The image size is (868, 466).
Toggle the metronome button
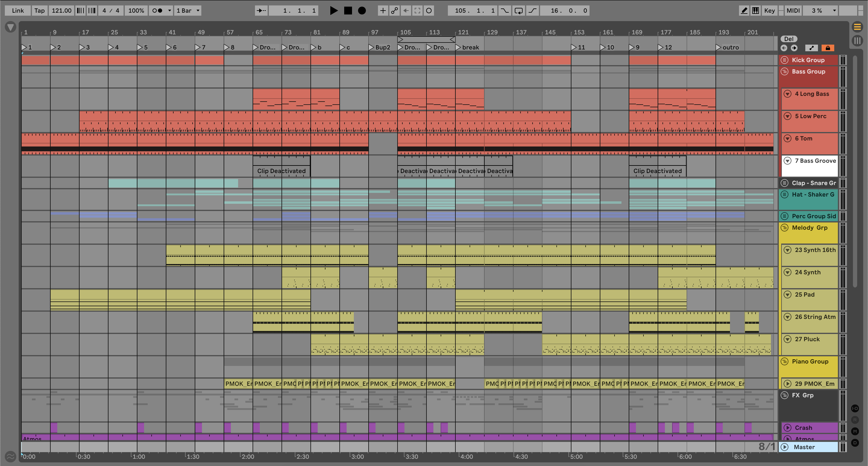pos(157,11)
